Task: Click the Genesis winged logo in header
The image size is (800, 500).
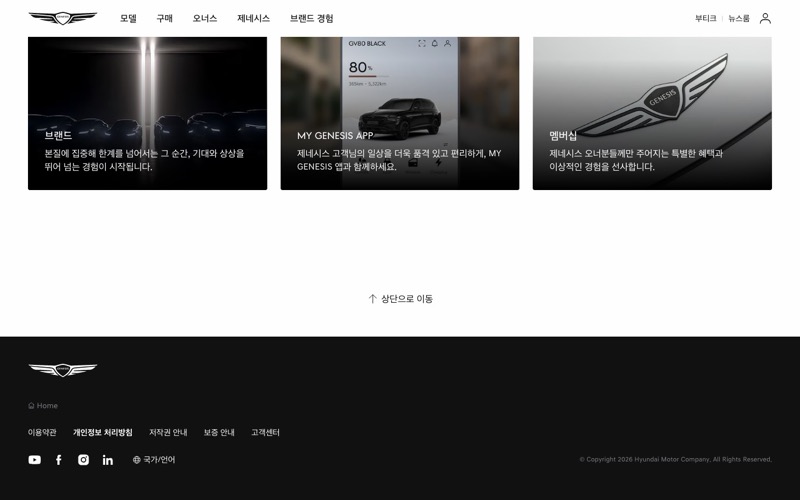Action: (x=63, y=18)
